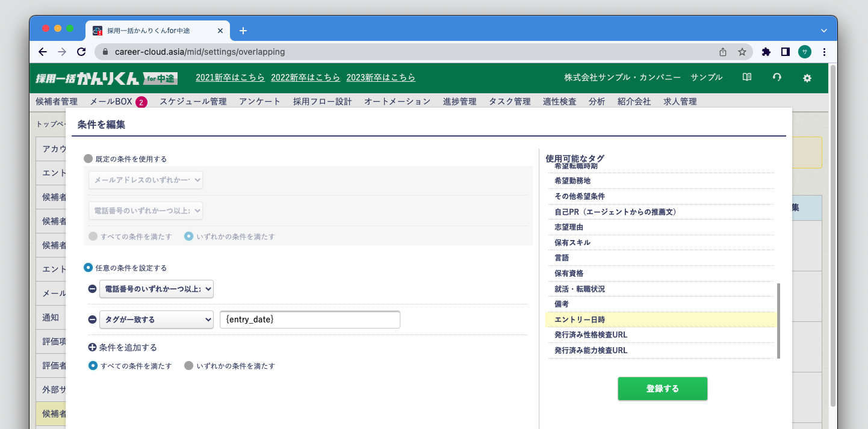Screen dimensions: 868x429
Task: Click 2022新卒はこちら link
Action: point(305,78)
